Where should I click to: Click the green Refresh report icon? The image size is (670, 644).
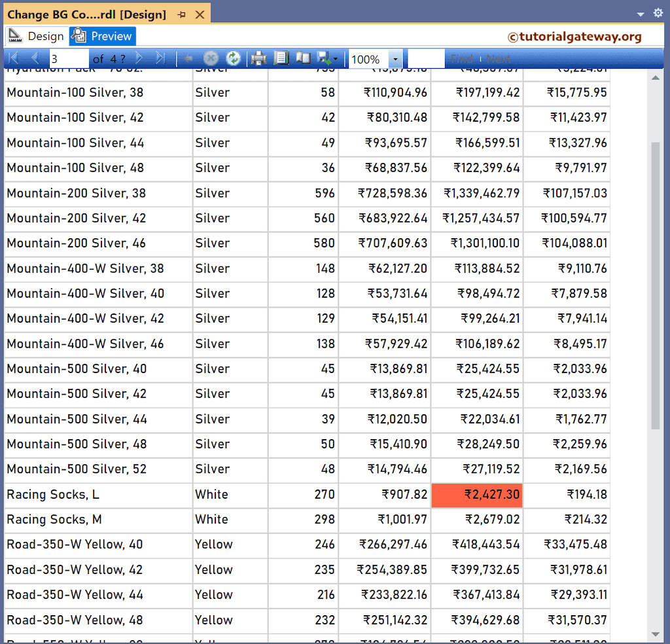(x=233, y=59)
